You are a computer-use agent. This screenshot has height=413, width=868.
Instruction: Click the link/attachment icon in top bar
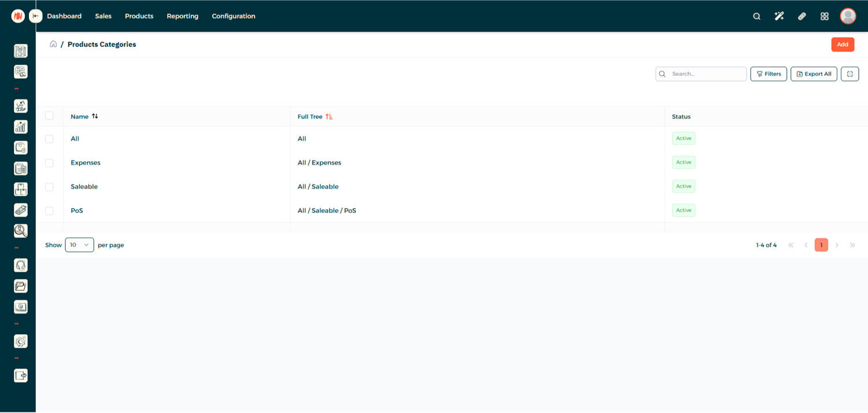(801, 16)
